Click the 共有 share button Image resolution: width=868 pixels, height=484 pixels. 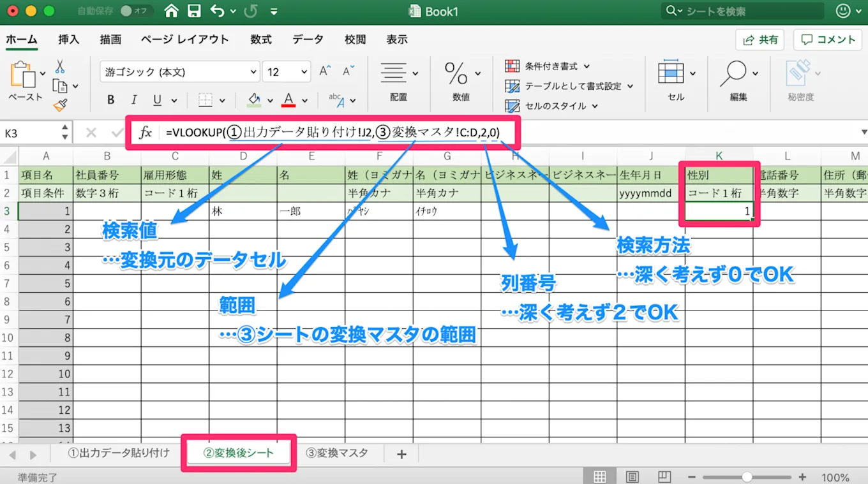[759, 40]
